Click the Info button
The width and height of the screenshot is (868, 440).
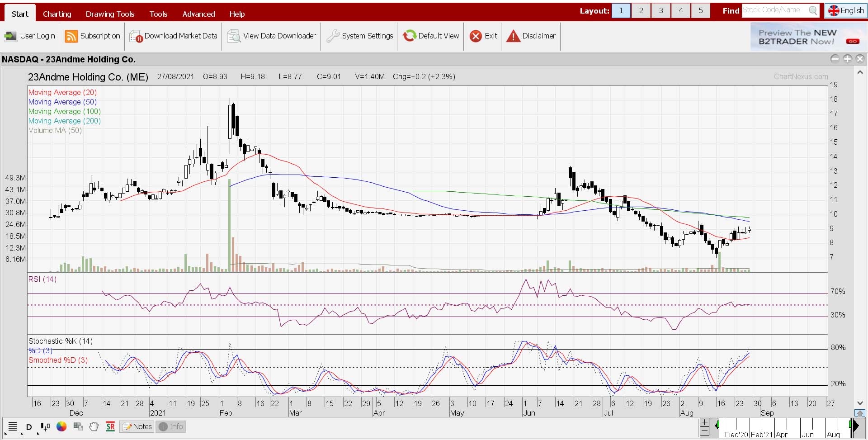[x=171, y=426]
